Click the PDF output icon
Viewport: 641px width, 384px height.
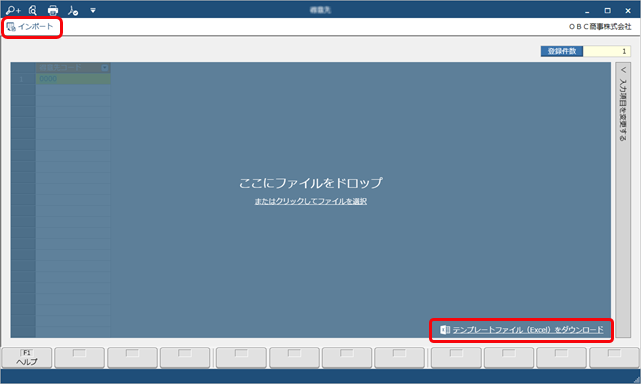click(73, 10)
